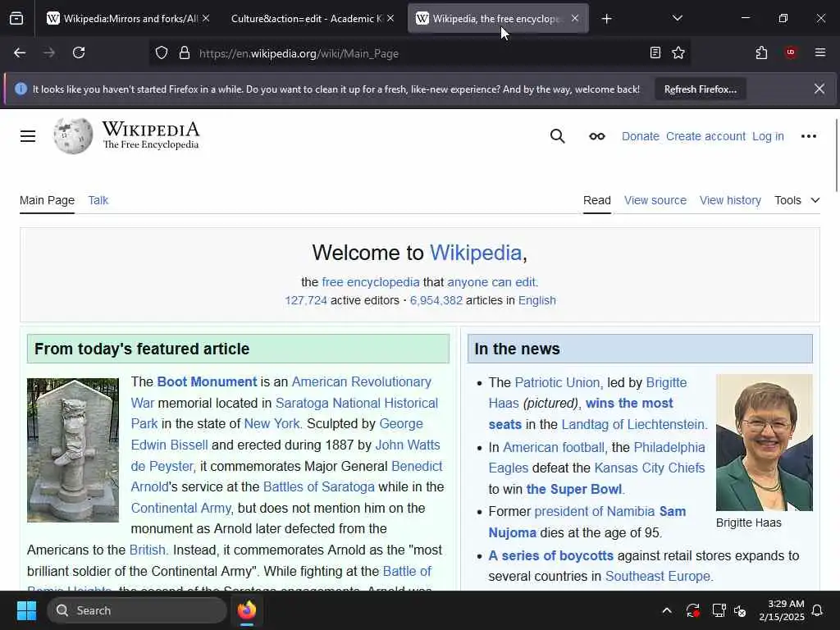This screenshot has width=840, height=630.
Task: Toggle Reader View icon
Action: pyautogui.click(x=655, y=53)
